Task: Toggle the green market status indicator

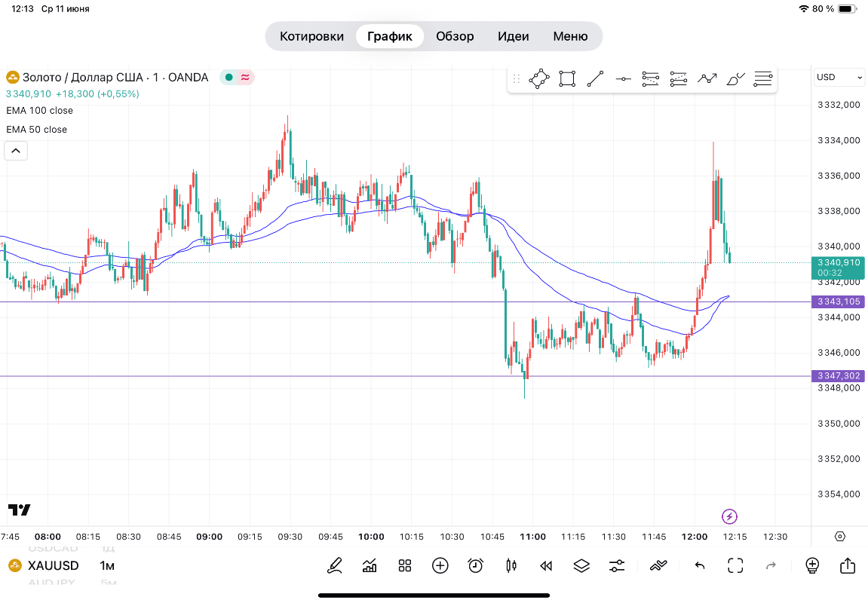Action: [x=229, y=78]
